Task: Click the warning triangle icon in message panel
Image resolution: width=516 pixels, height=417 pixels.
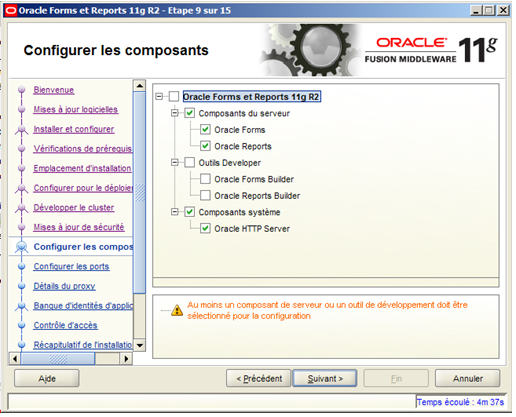Action: pyautogui.click(x=177, y=310)
